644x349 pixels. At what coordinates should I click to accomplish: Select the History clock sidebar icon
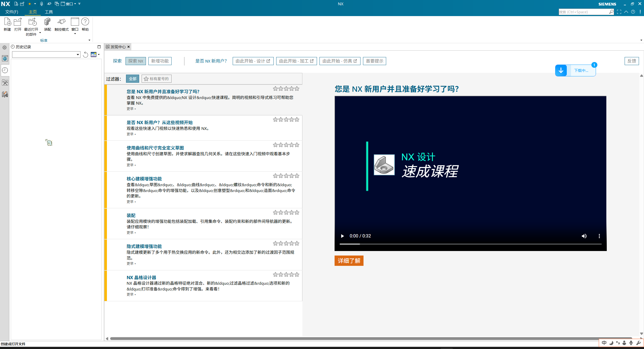(x=5, y=70)
